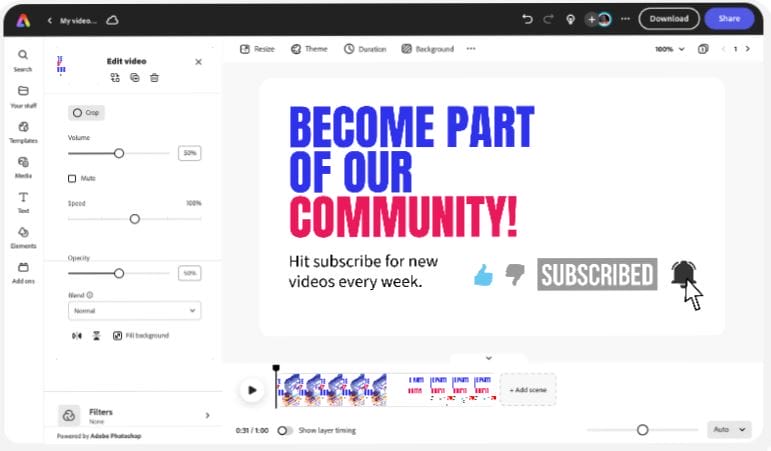
Task: Open Your stuff panel
Action: [23, 97]
